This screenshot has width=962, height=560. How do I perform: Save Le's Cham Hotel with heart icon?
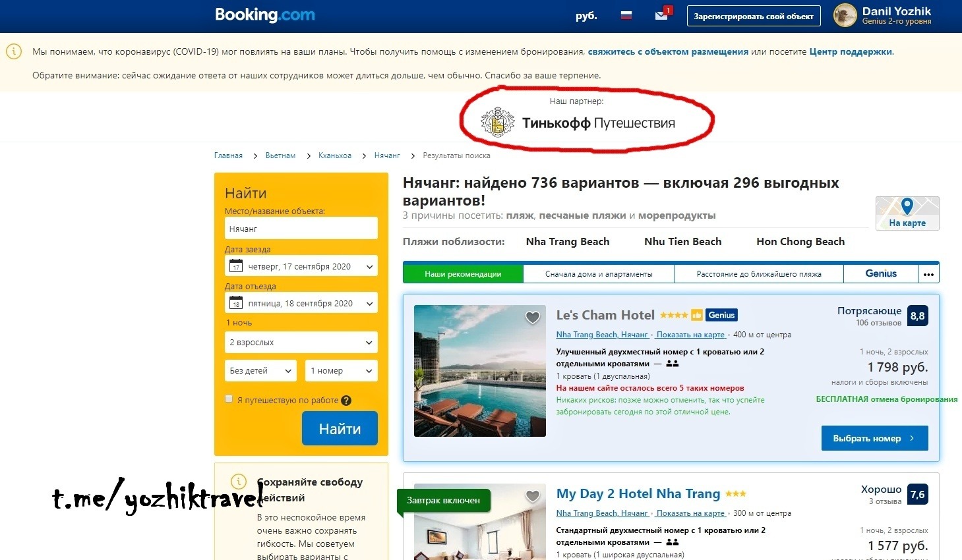533,318
